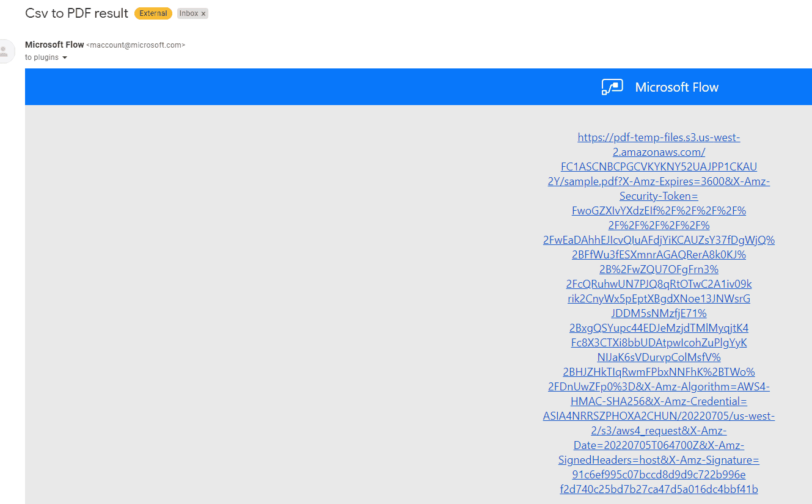Image resolution: width=812 pixels, height=504 pixels.
Task: Click the link line containing 'sample.pdf'
Action: click(659, 181)
